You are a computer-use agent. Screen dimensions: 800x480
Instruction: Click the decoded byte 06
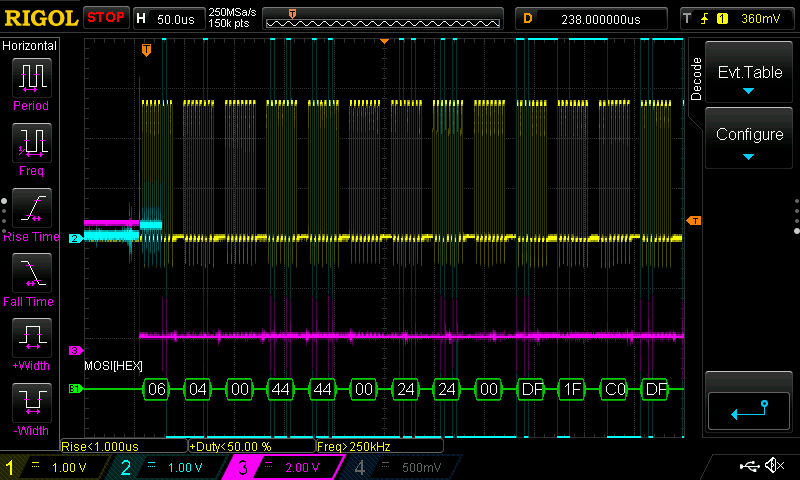click(x=157, y=389)
